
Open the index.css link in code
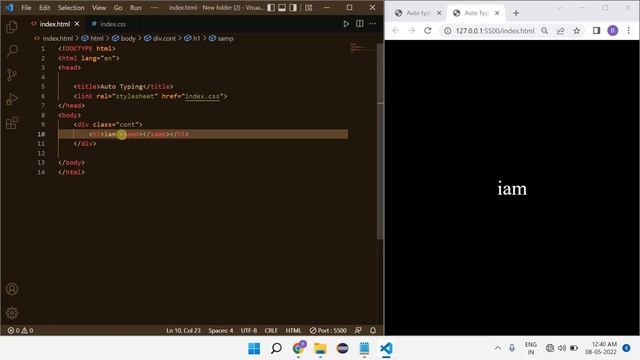pyautogui.click(x=202, y=96)
